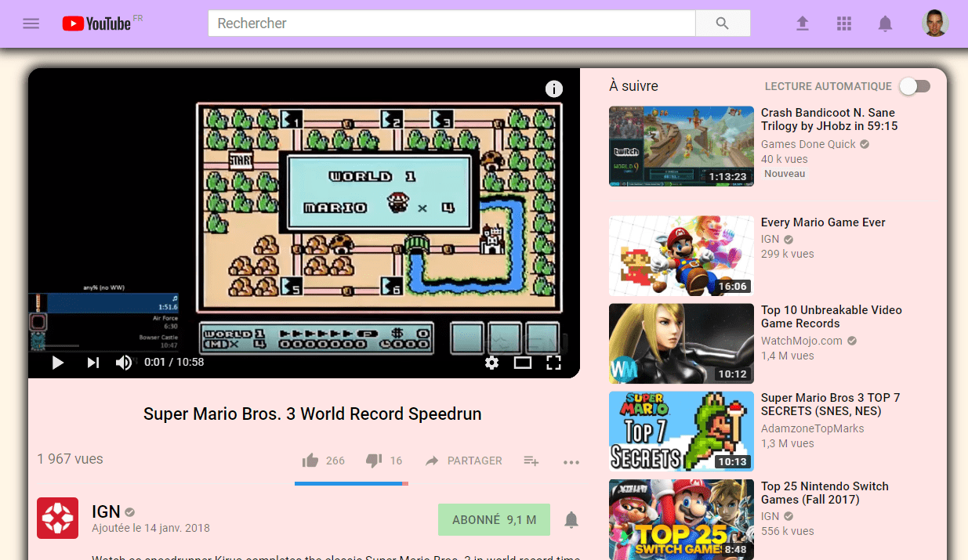This screenshot has width=968, height=560.
Task: Click the search magnifier button
Action: (x=723, y=23)
